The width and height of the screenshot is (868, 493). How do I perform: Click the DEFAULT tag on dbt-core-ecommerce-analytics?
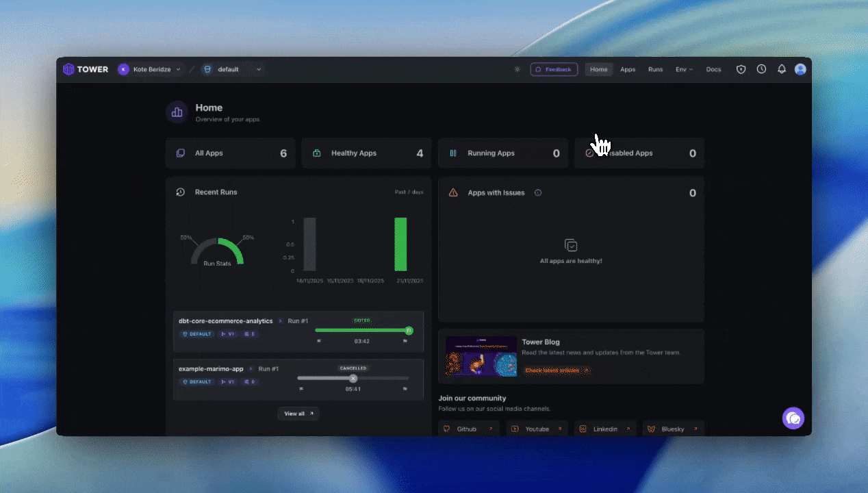click(196, 334)
